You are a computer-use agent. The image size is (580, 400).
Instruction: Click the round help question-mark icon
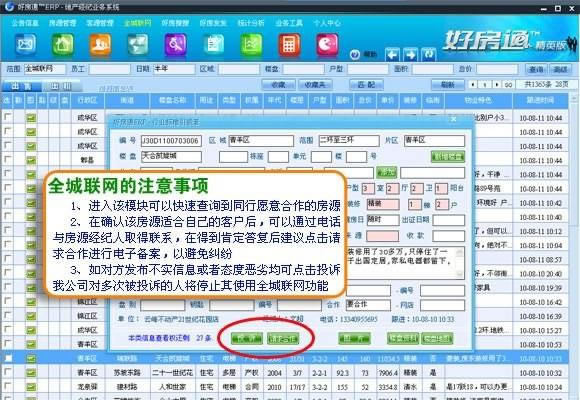point(355,55)
